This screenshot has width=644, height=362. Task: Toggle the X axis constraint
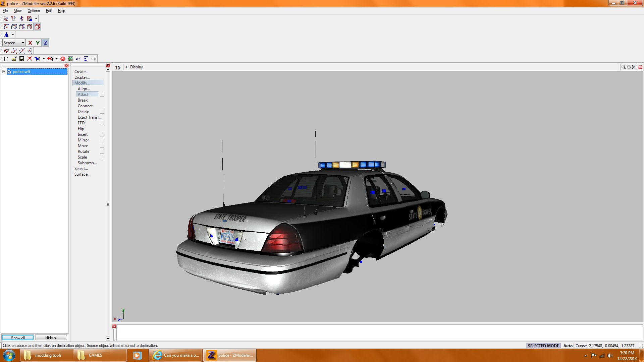(x=30, y=43)
